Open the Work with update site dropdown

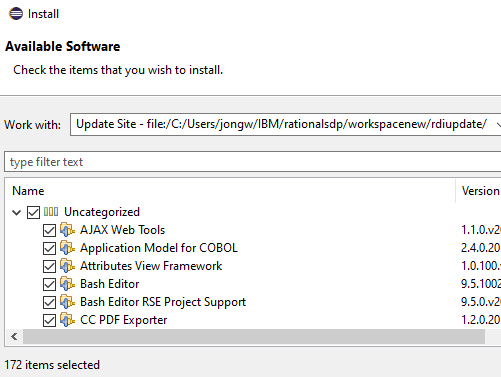498,124
